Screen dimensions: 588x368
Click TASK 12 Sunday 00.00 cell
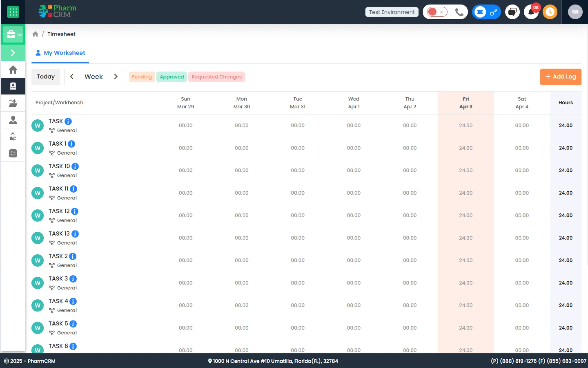(185, 216)
